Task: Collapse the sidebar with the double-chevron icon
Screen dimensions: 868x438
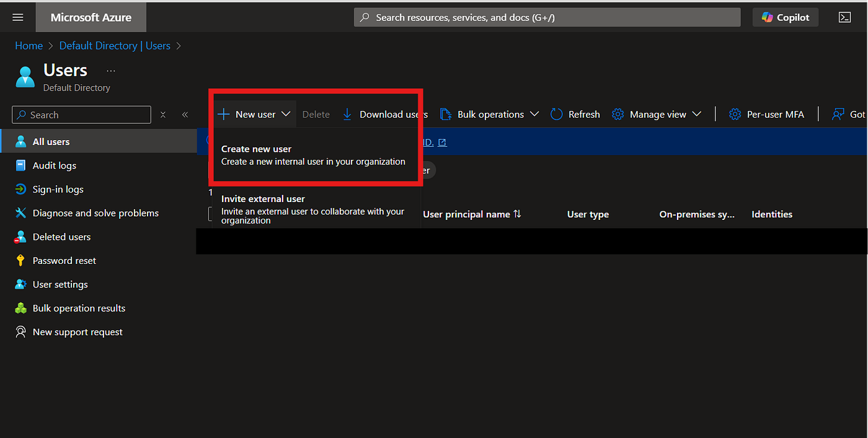Action: pyautogui.click(x=185, y=115)
